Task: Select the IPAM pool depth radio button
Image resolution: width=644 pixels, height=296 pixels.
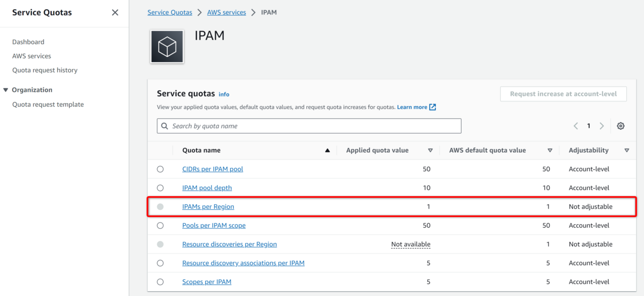Action: point(160,188)
